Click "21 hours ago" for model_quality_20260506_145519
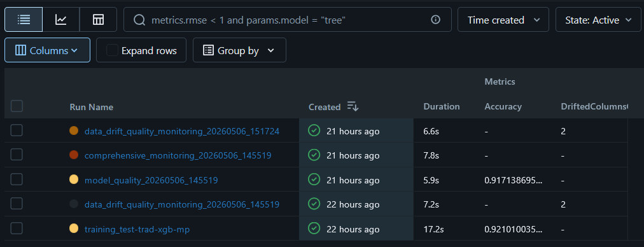Image resolution: width=644 pixels, height=247 pixels. tap(353, 180)
